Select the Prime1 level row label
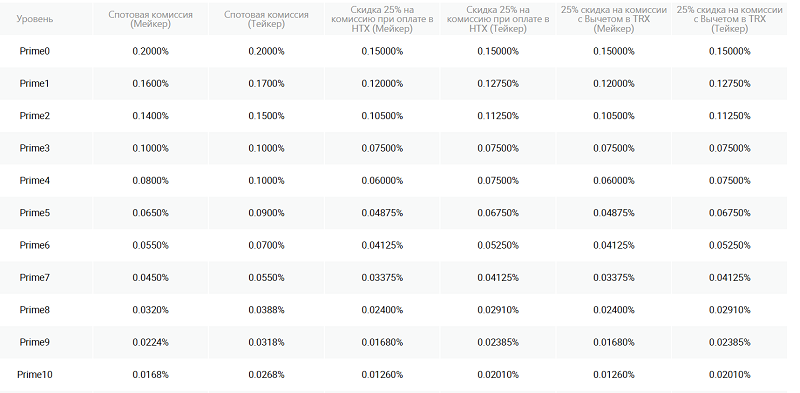Screen dimensions: 800x393 point(35,83)
